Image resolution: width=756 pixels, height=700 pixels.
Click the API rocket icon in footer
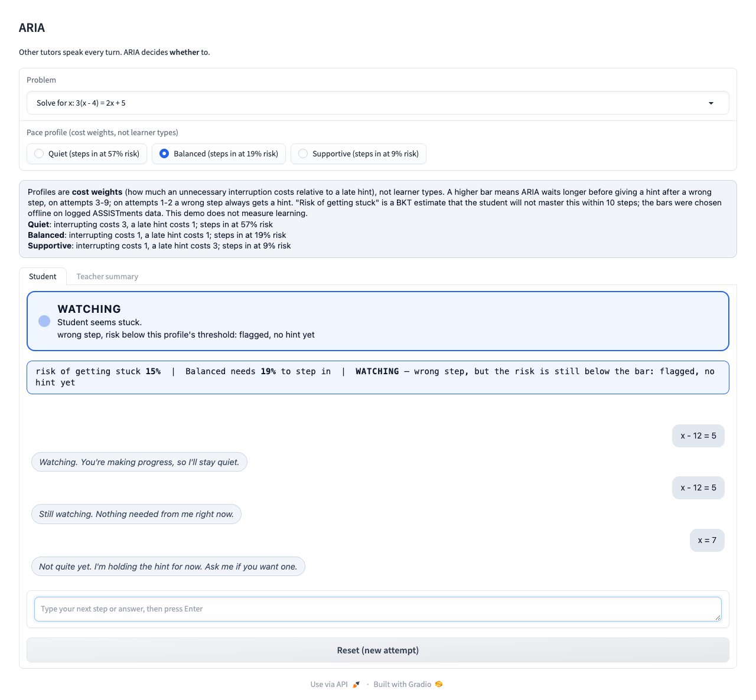point(356,684)
